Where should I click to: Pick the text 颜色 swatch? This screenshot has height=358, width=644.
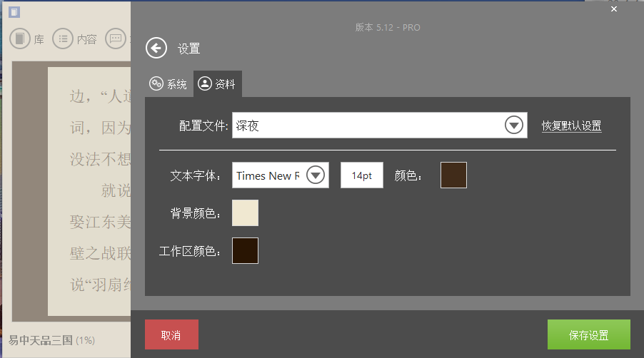point(453,175)
